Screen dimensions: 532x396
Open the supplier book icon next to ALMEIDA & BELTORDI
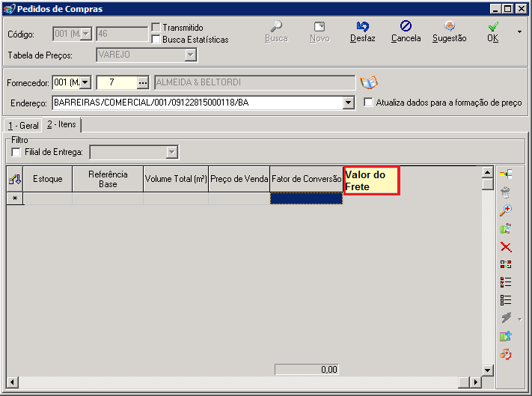coord(369,82)
